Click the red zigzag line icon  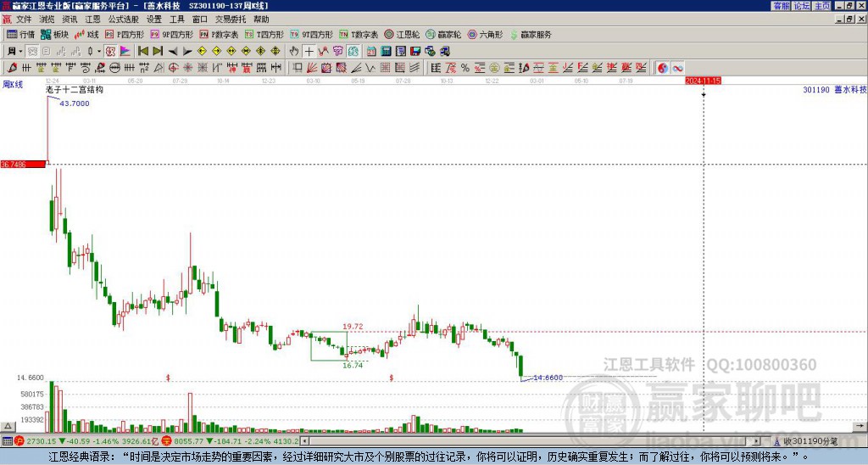[323, 52]
